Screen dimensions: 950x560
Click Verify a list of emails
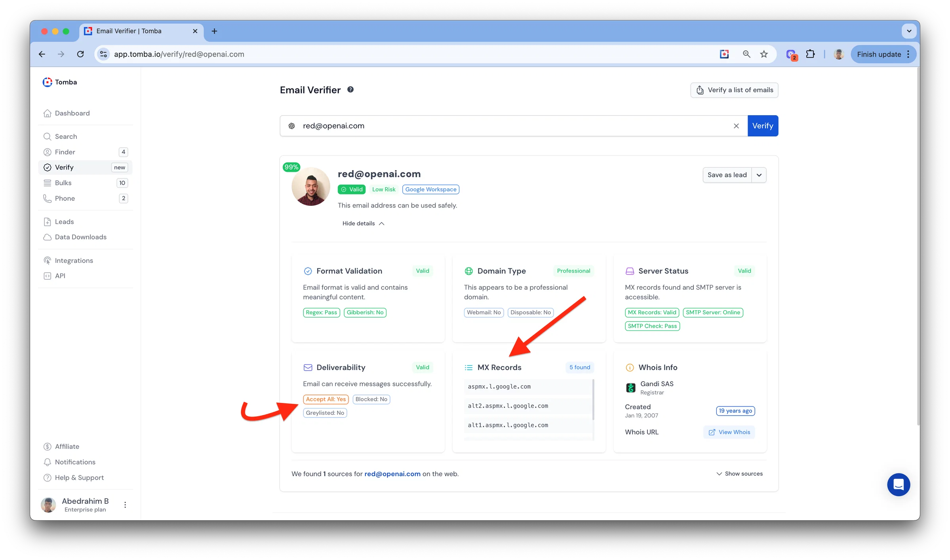pyautogui.click(x=735, y=90)
